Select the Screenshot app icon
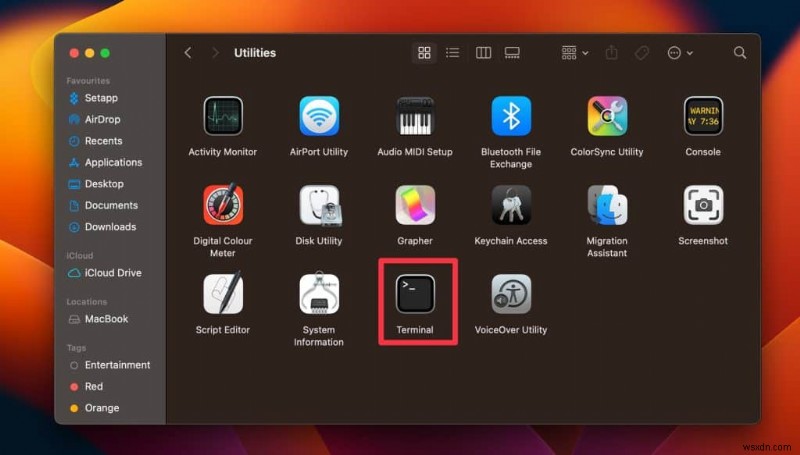800x455 pixels. [x=703, y=205]
